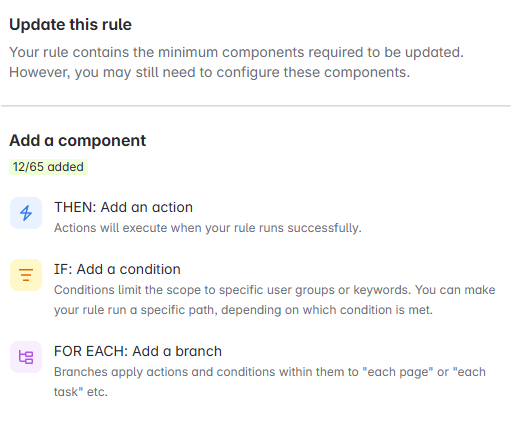The image size is (523, 422).
Task: Click the blue lightning bolt action icon
Action: tap(26, 213)
